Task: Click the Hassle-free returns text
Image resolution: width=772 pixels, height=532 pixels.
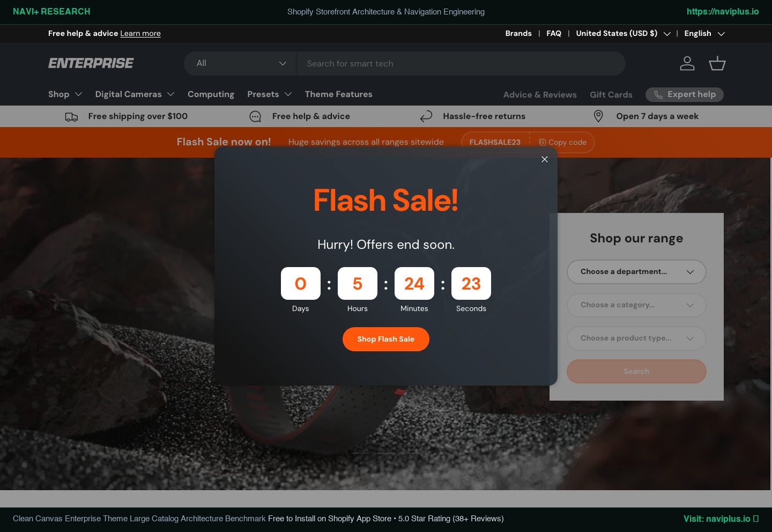Action: [x=484, y=116]
